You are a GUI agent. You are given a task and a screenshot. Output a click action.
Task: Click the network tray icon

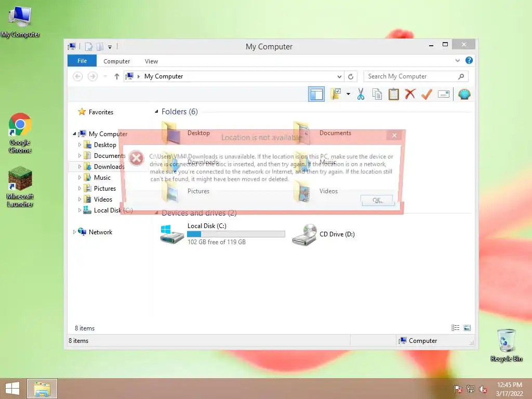click(470, 389)
